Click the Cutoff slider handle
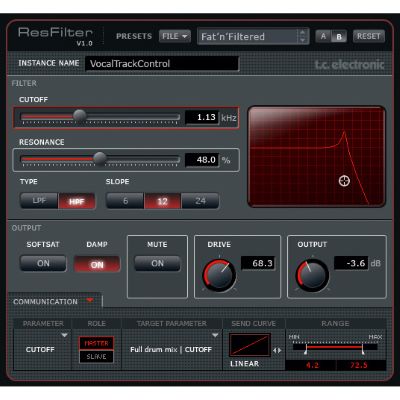The width and height of the screenshot is (400, 400). [x=79, y=116]
